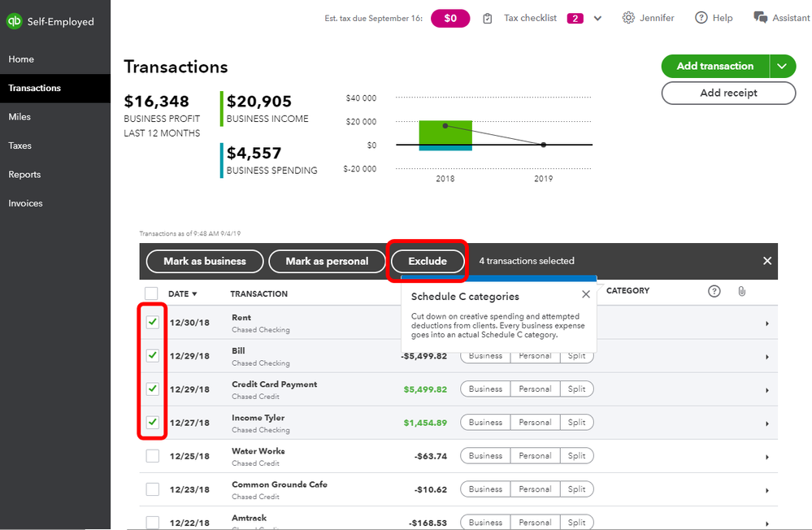Expand the Tax checklist chevron

pos(598,19)
